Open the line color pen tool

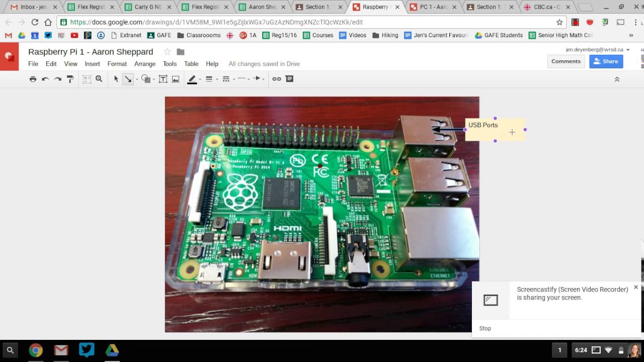click(192, 79)
